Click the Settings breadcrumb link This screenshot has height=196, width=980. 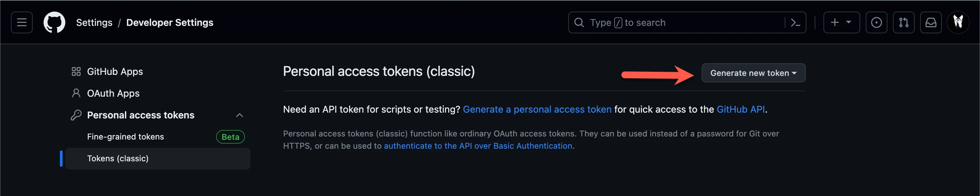(x=94, y=22)
